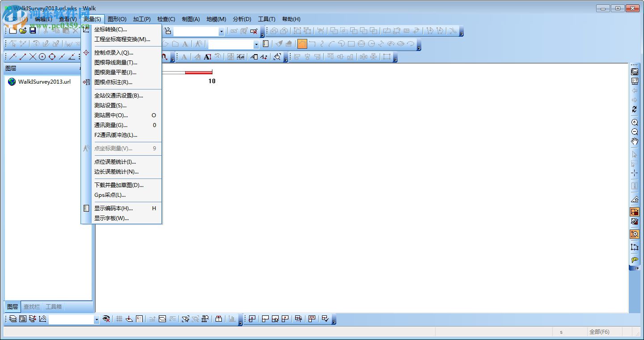Choose 下载并叠加草图(D)... menu entry
The height and width of the screenshot is (340, 644).
(x=121, y=185)
